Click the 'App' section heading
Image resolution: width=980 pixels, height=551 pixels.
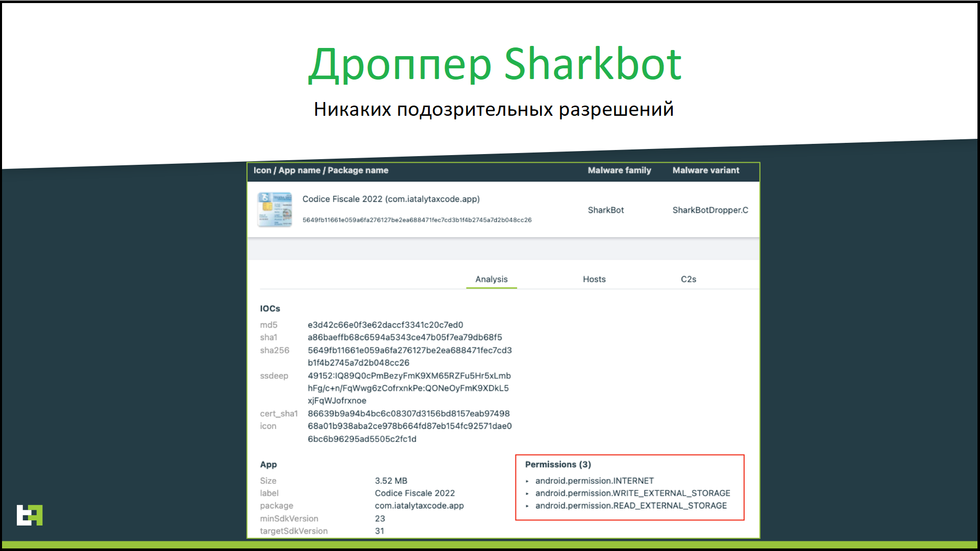(268, 464)
